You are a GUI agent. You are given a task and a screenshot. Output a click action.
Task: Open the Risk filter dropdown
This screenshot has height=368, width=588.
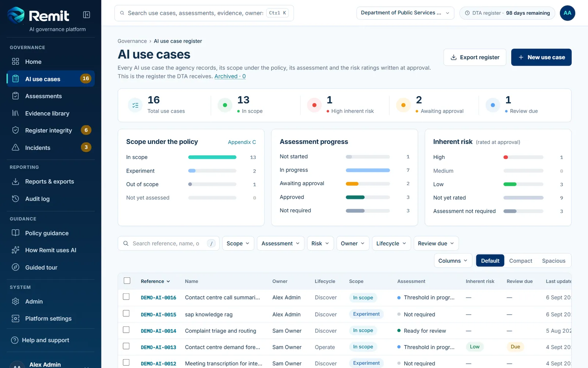coord(320,243)
